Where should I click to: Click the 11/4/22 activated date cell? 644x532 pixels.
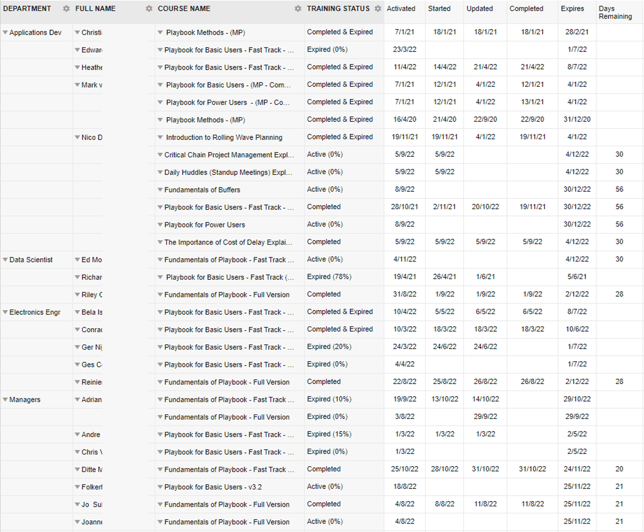click(x=405, y=67)
